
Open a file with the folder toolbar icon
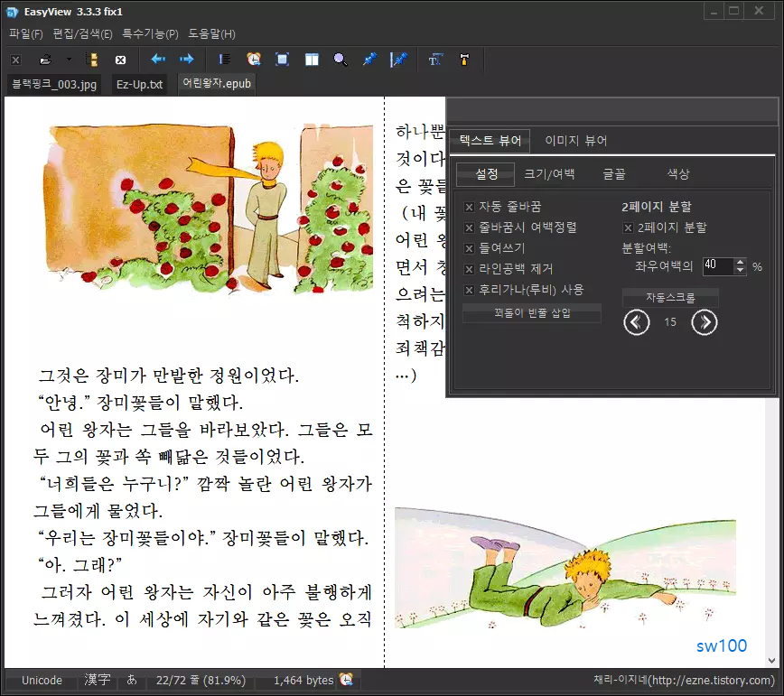pyautogui.click(x=45, y=60)
